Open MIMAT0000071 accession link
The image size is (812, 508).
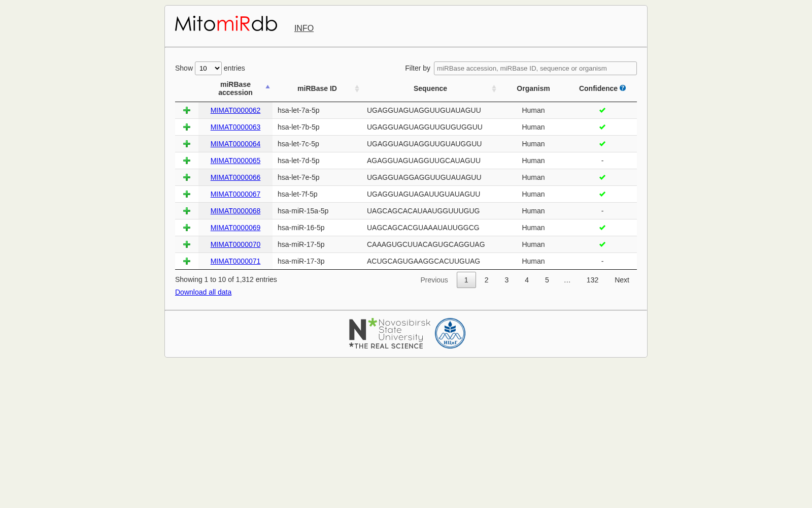[235, 261]
